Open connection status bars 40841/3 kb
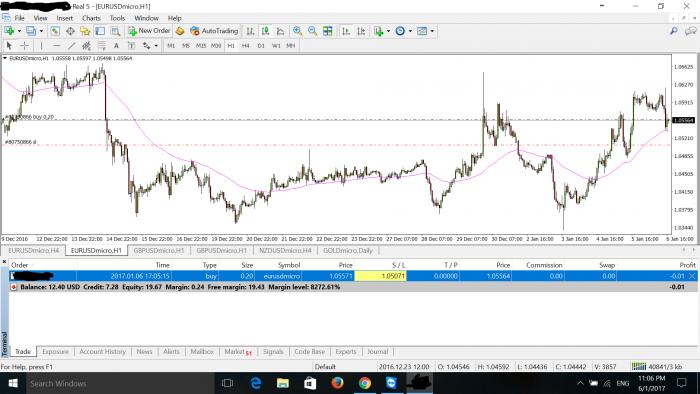 [x=657, y=367]
